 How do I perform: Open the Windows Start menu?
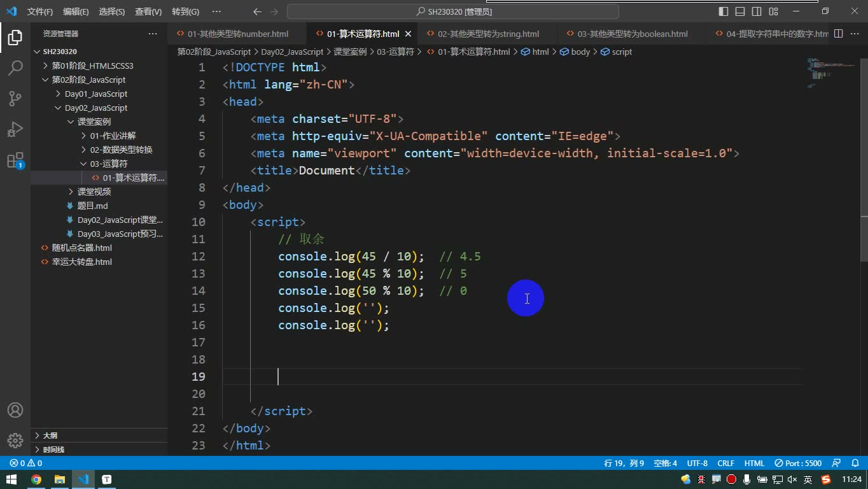pyautogui.click(x=12, y=479)
